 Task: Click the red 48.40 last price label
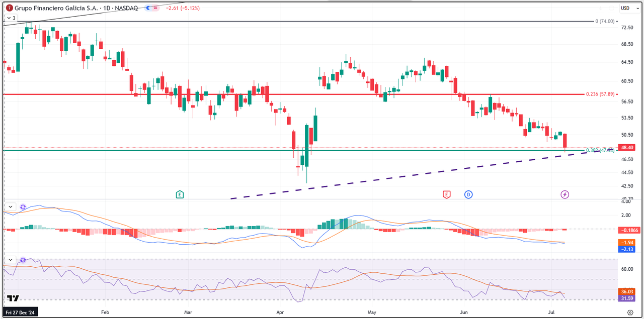pos(627,147)
